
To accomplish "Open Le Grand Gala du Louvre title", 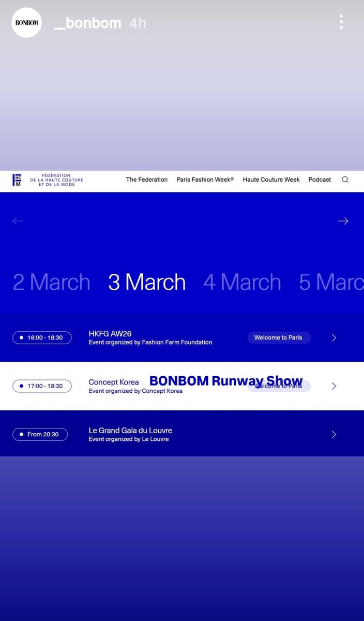I will click(130, 431).
